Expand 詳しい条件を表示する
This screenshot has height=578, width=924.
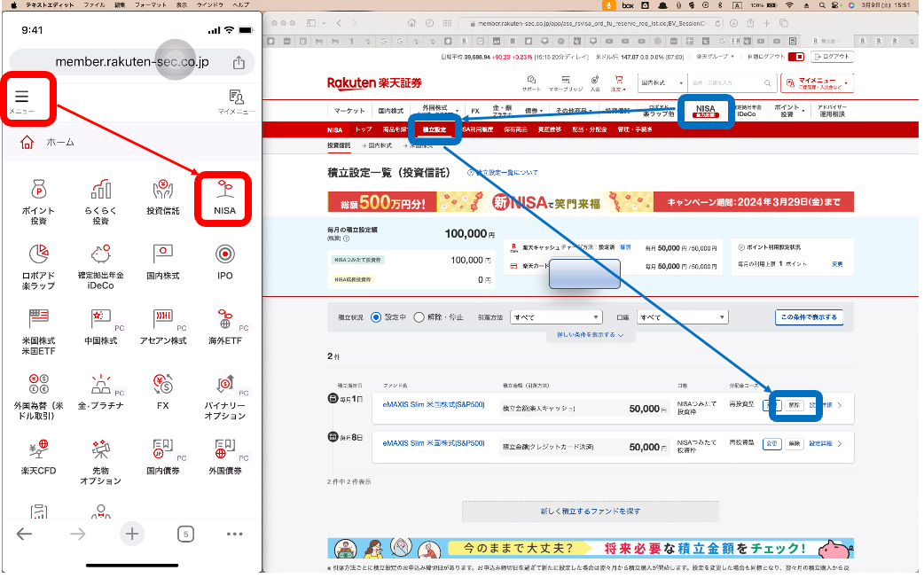590,335
